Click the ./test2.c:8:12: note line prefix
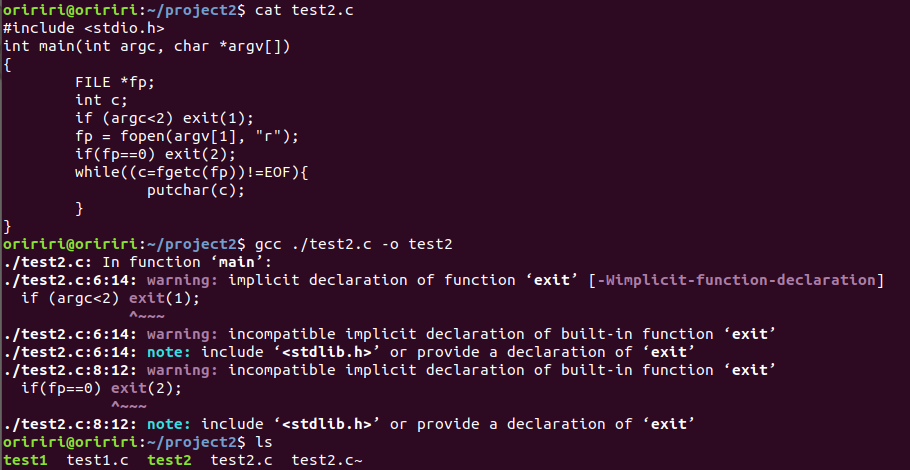Viewport: 910px width, 470px height. click(x=70, y=424)
